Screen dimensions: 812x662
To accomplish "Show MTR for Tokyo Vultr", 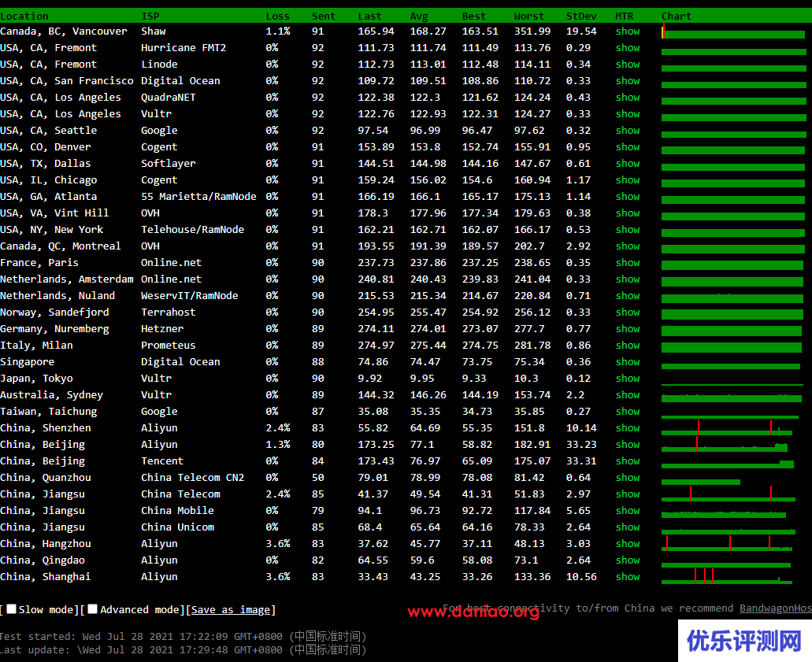I will pos(628,379).
